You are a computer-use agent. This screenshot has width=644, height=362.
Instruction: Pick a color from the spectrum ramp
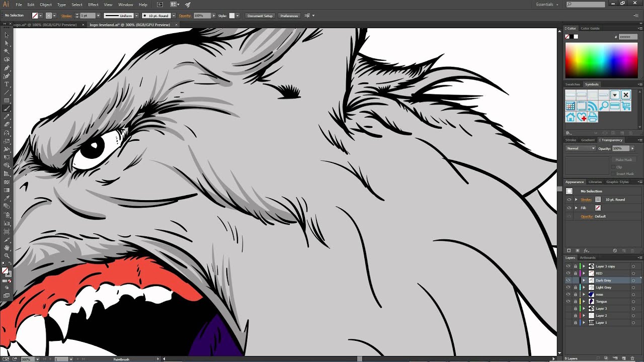[x=601, y=60]
